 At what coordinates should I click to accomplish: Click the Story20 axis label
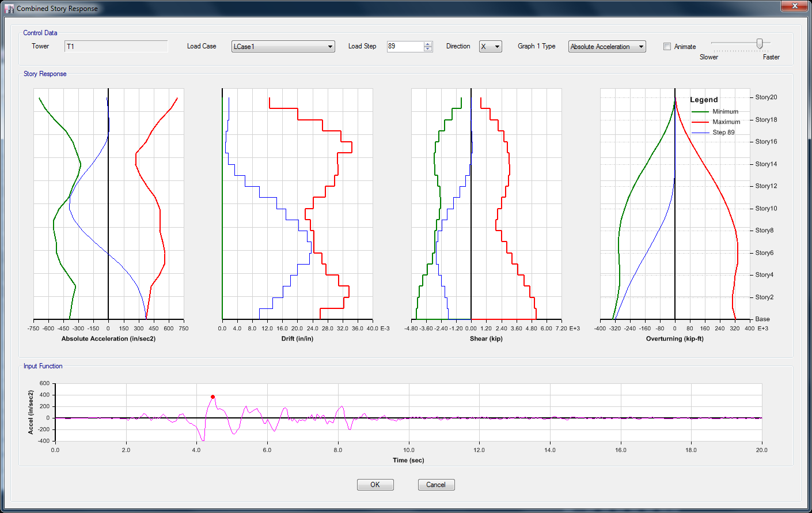(766, 97)
